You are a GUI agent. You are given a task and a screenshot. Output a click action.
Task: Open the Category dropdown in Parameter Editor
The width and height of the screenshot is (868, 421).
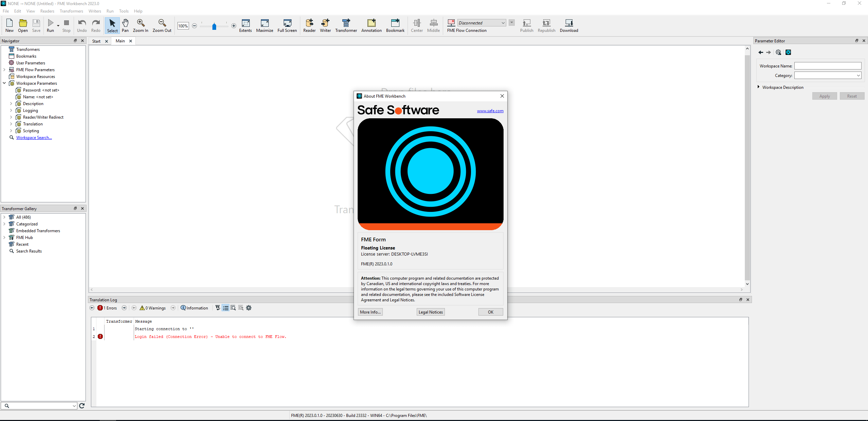pos(828,75)
